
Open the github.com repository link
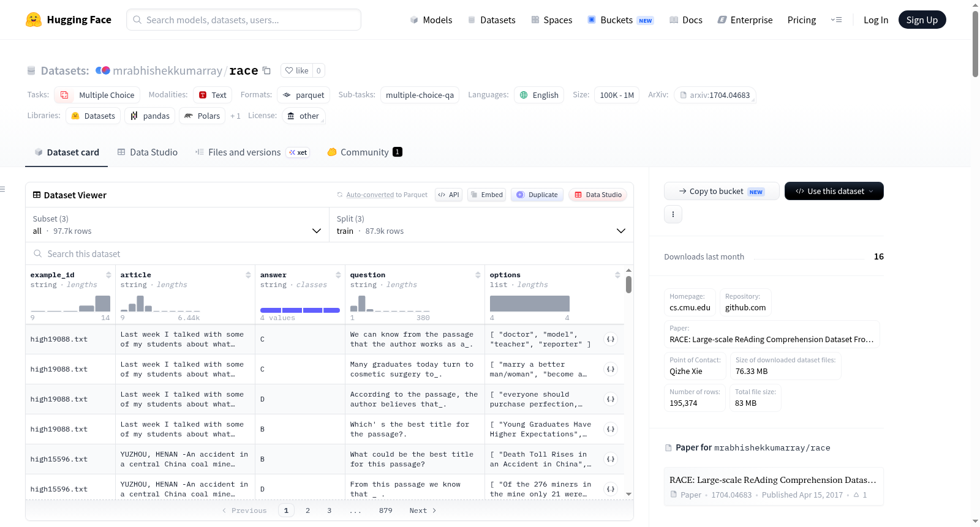pyautogui.click(x=745, y=307)
